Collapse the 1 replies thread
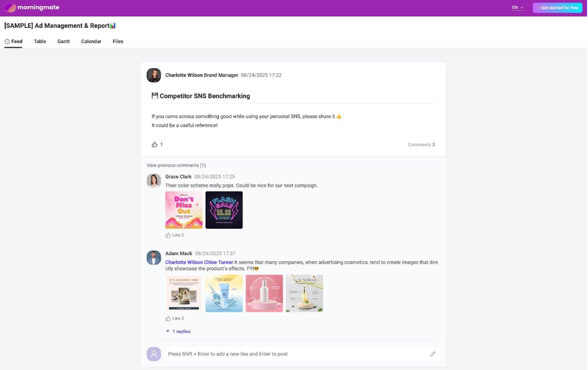Image resolution: width=588 pixels, height=370 pixels. point(178,331)
